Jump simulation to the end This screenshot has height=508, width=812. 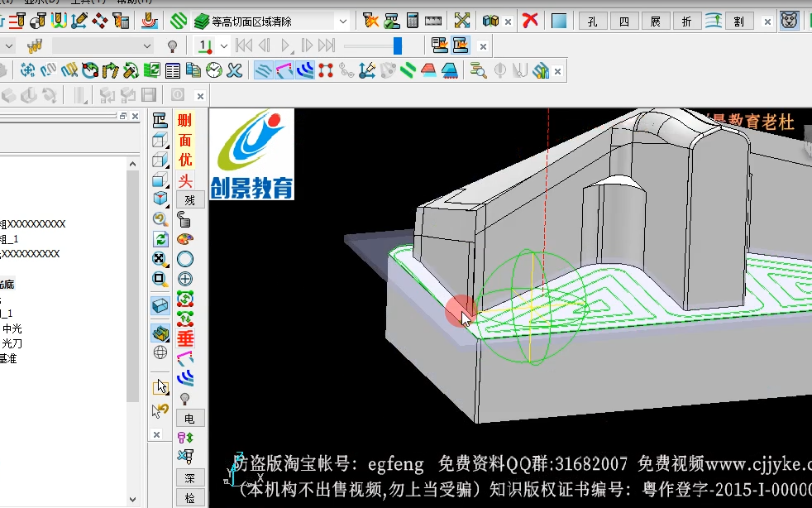click(x=327, y=46)
